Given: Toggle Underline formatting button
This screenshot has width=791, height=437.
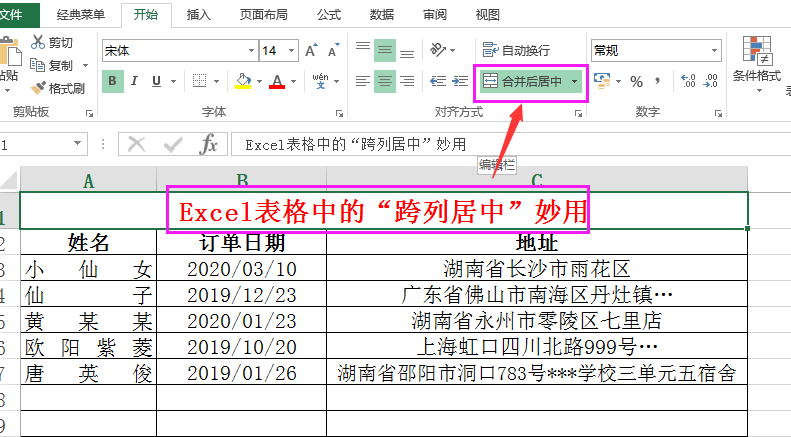Looking at the screenshot, I should [156, 81].
